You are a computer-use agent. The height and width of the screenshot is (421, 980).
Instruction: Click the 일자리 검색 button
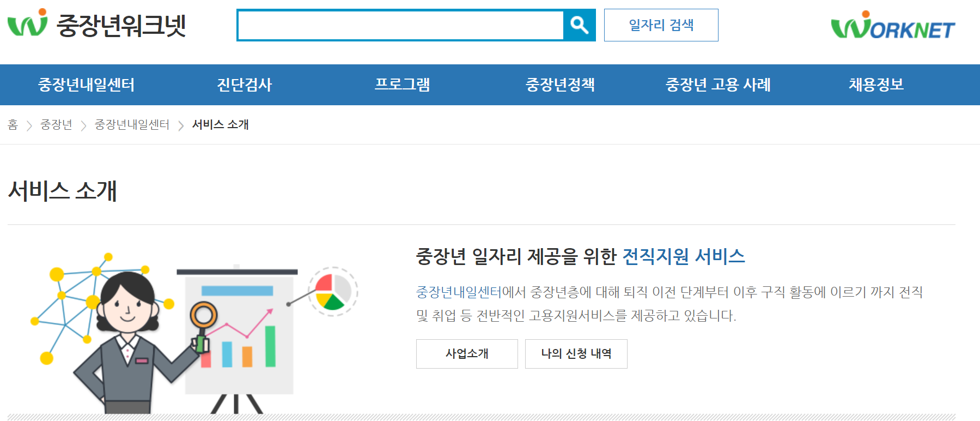tap(661, 25)
